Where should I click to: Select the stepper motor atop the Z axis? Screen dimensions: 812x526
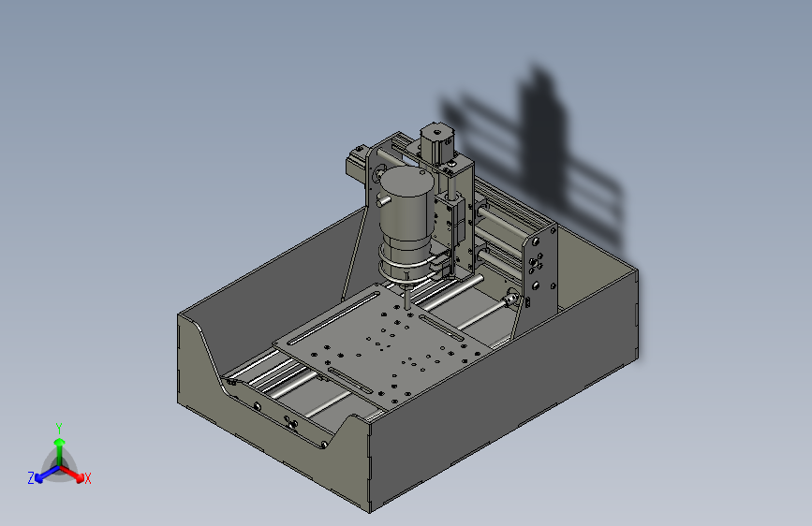pyautogui.click(x=437, y=144)
